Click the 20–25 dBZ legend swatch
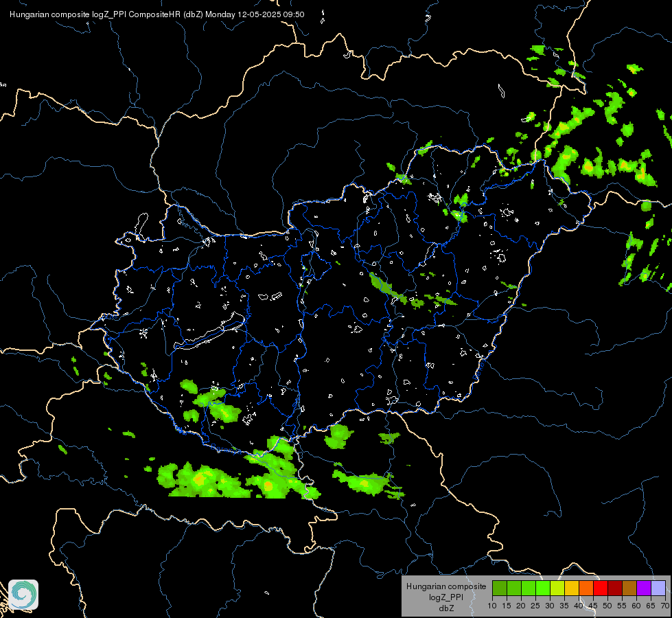The width and height of the screenshot is (672, 618). [529, 588]
